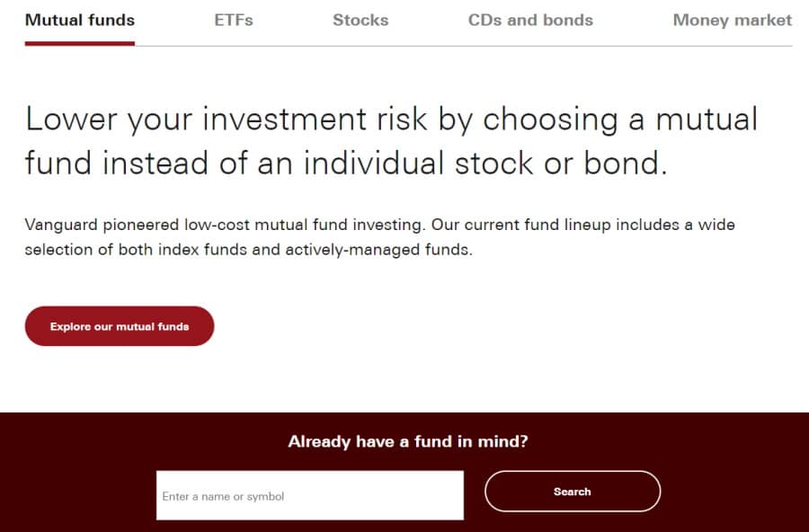Click Stocks in the top navigation
The image size is (809, 532).
tap(360, 20)
